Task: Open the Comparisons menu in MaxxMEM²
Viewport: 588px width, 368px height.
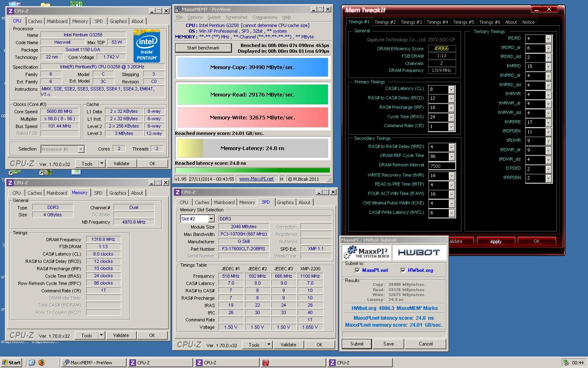Action: (x=265, y=17)
